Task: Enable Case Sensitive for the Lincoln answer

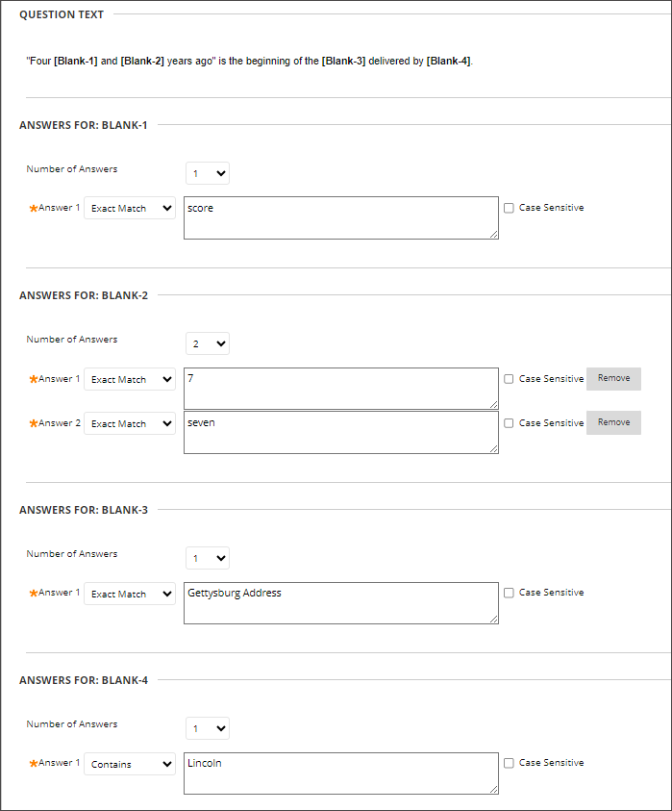Action: pyautogui.click(x=509, y=762)
